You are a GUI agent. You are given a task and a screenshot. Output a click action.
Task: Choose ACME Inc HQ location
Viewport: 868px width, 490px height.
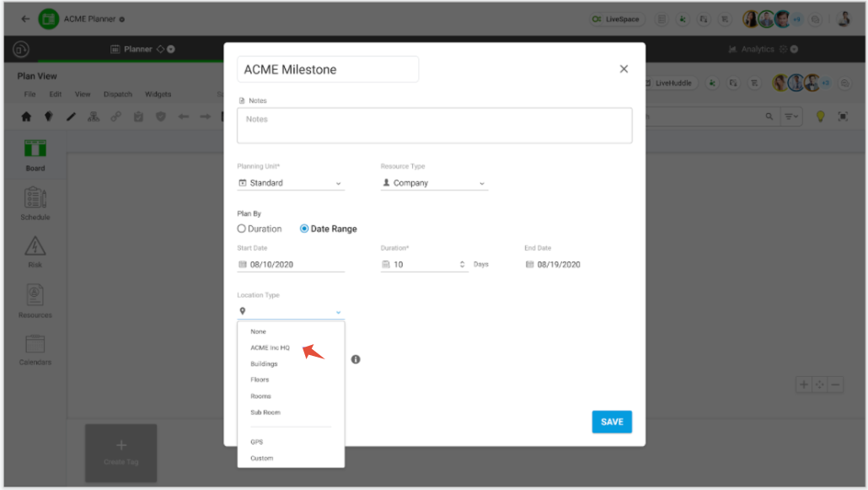(271, 347)
